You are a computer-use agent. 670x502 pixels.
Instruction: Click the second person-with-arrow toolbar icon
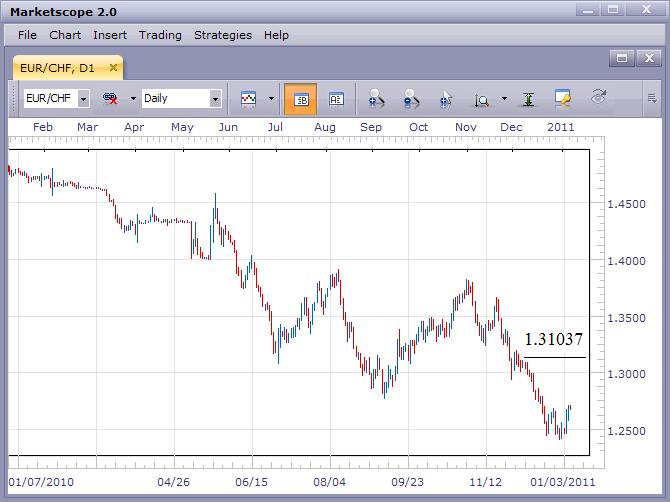click(411, 99)
